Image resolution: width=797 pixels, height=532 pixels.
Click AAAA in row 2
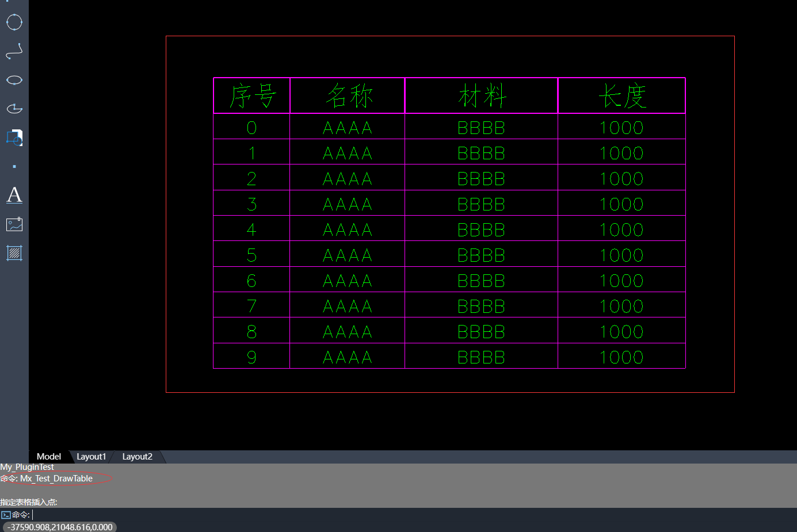(348, 178)
